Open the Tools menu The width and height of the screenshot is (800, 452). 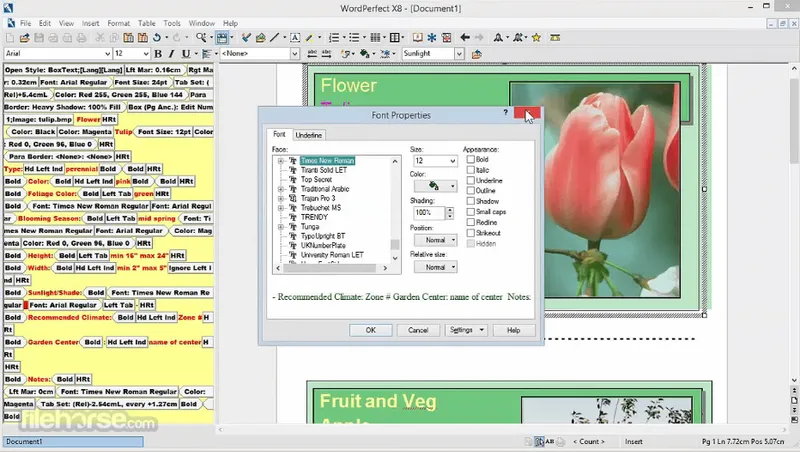click(x=172, y=23)
